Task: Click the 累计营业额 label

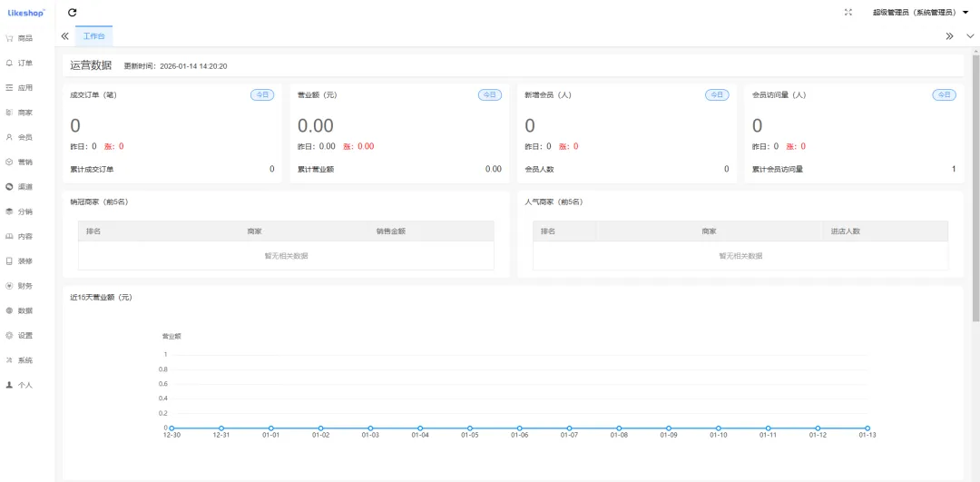Action: tap(316, 169)
